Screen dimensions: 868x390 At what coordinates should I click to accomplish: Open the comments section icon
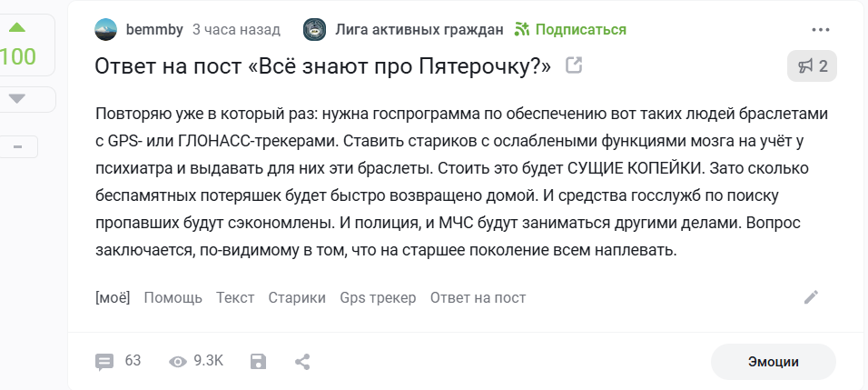(x=105, y=361)
